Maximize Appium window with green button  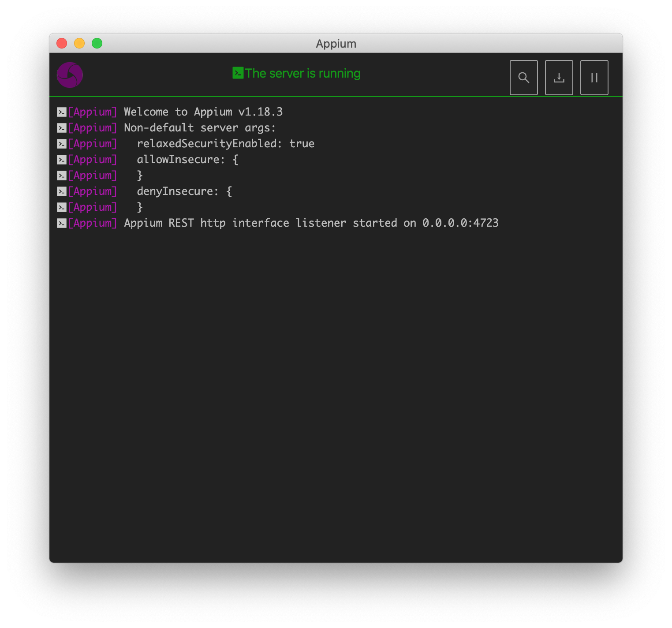coord(97,43)
